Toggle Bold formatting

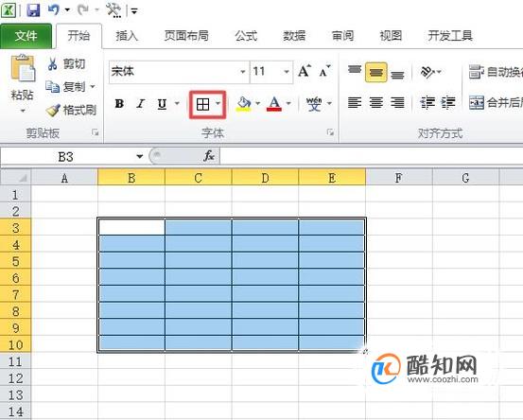[x=119, y=104]
